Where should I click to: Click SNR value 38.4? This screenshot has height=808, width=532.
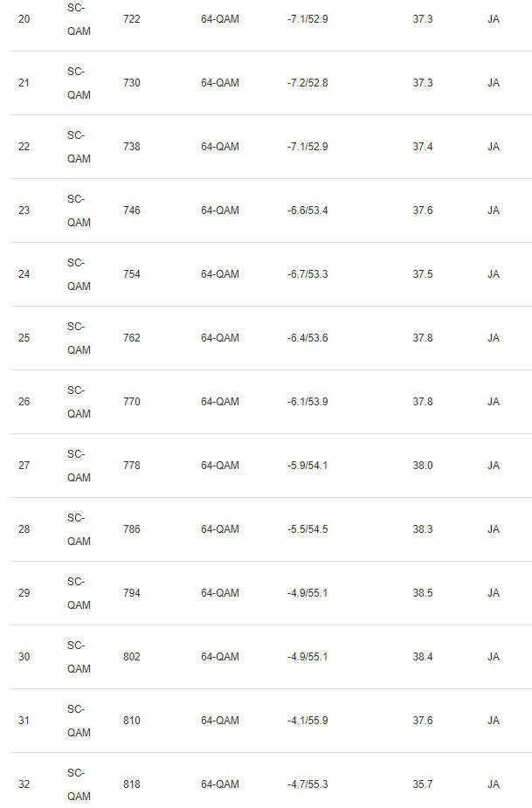(x=422, y=657)
